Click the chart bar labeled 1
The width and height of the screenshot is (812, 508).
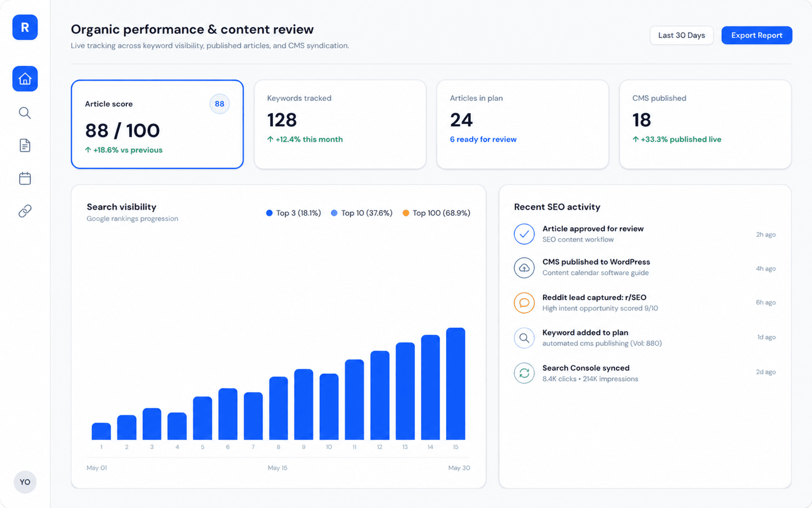(x=101, y=431)
